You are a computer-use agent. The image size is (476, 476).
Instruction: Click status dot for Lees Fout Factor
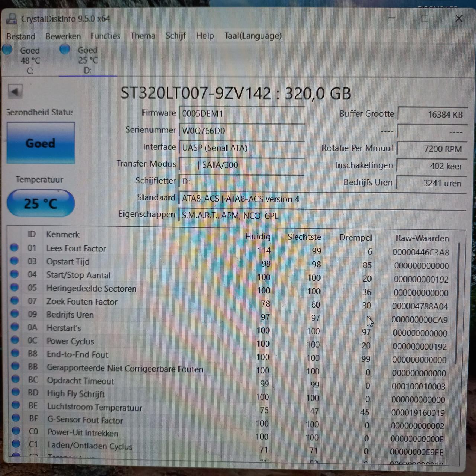coord(14,248)
